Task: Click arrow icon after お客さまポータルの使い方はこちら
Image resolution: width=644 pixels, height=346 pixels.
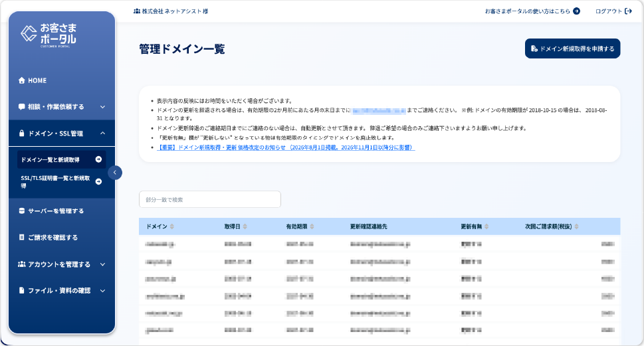Action: [x=577, y=11]
